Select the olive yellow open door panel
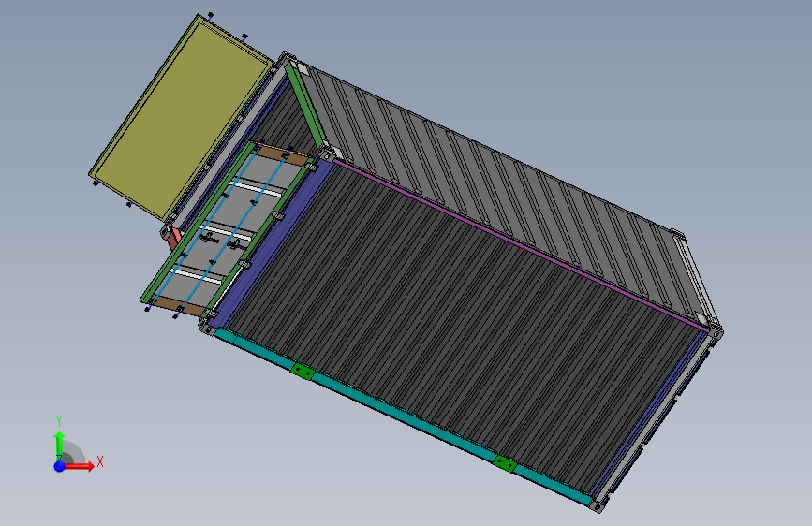 pyautogui.click(x=180, y=117)
